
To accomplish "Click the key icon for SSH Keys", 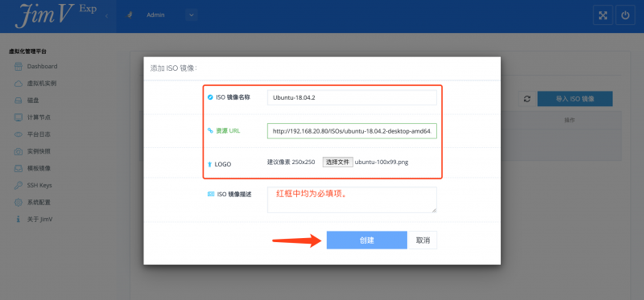I will pos(18,186).
